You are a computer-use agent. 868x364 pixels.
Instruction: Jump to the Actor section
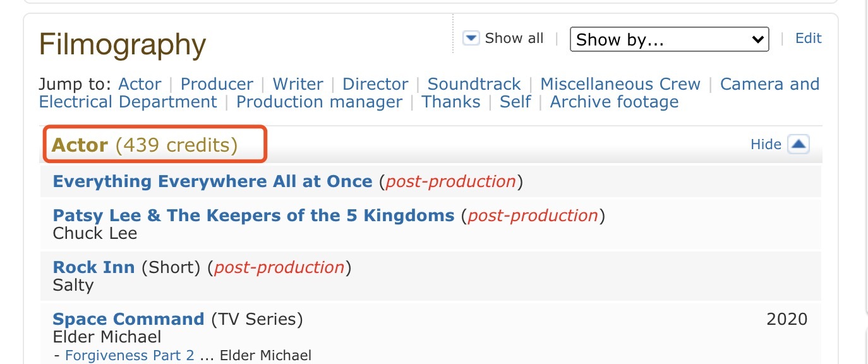coord(140,84)
